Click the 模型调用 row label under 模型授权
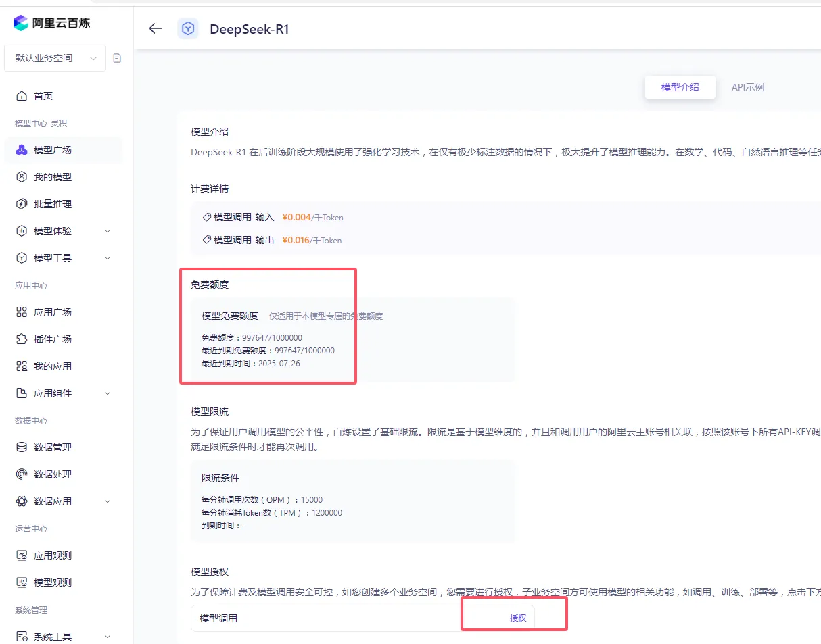Screen dimensions: 821x644 coord(218,618)
